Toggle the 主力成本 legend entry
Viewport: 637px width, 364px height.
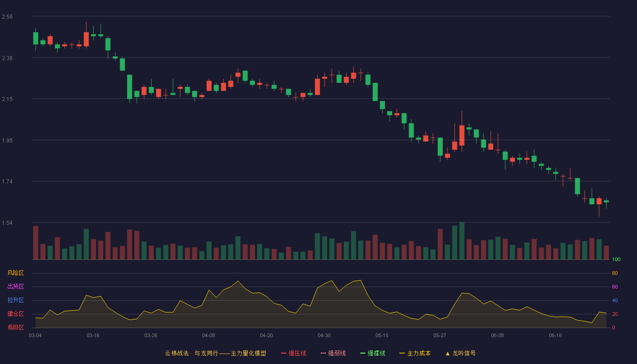415,353
